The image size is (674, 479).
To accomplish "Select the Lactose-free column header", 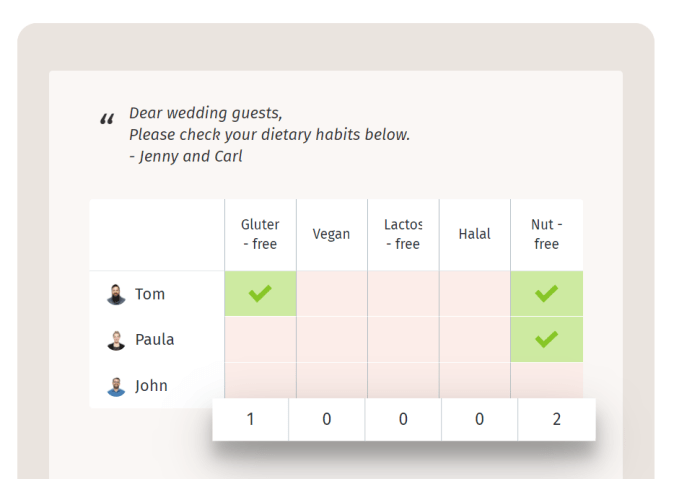I will (403, 234).
